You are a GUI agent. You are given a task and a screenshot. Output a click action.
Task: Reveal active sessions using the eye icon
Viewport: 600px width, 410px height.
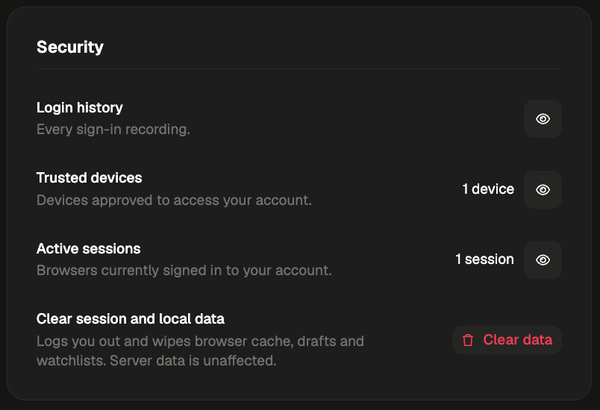(x=543, y=260)
